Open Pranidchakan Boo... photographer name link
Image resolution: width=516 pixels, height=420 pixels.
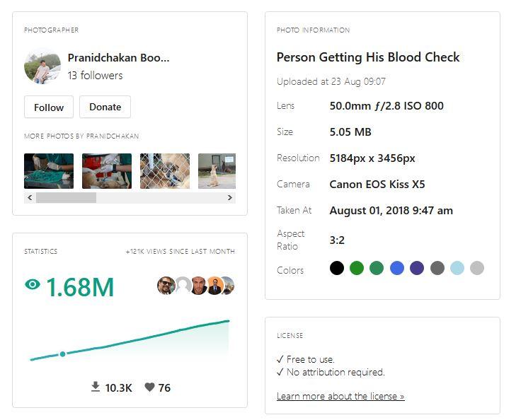tap(118, 58)
